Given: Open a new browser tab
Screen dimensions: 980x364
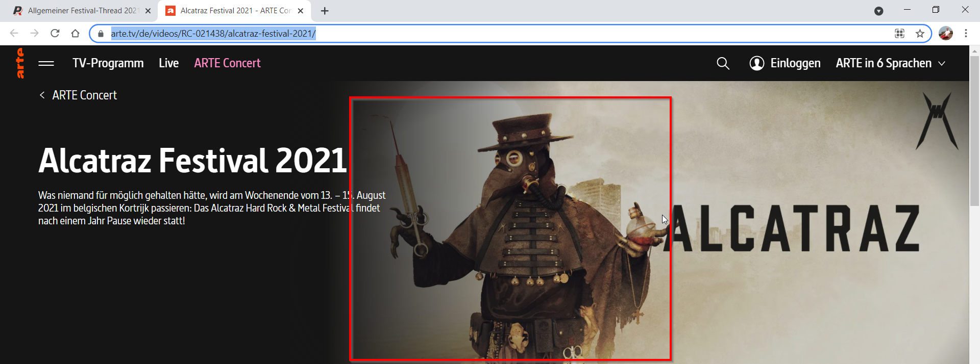Looking at the screenshot, I should pyautogui.click(x=325, y=11).
